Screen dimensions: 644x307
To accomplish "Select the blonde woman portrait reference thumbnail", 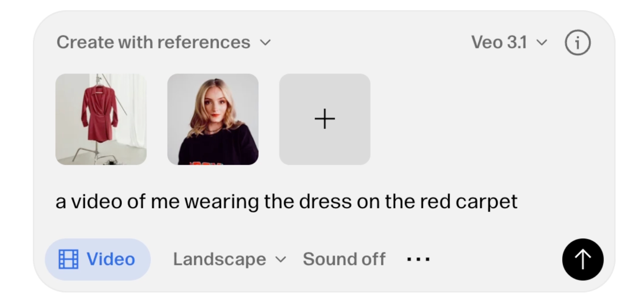I will point(213,119).
